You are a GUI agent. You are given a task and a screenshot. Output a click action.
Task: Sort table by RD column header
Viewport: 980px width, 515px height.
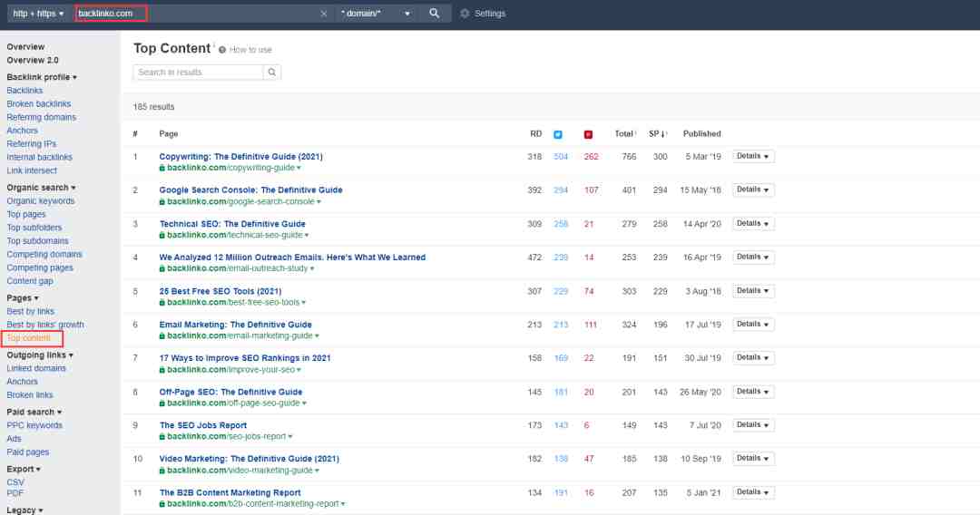535,133
